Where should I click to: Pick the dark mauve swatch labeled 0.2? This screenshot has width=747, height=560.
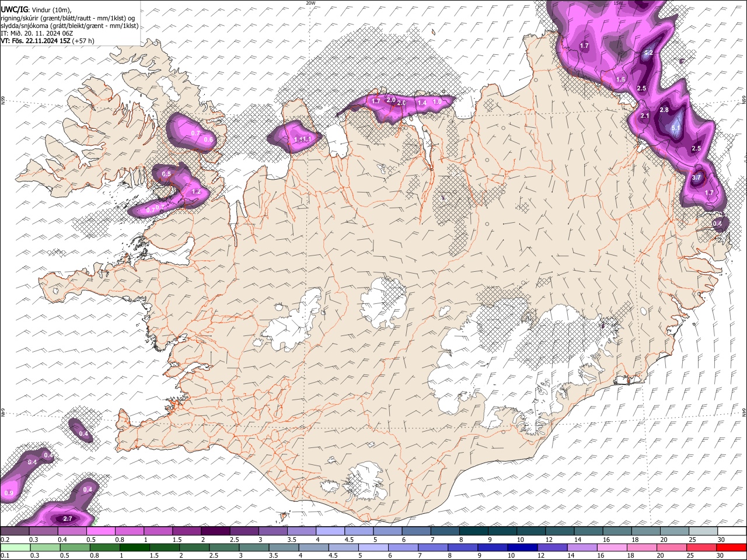point(15,531)
